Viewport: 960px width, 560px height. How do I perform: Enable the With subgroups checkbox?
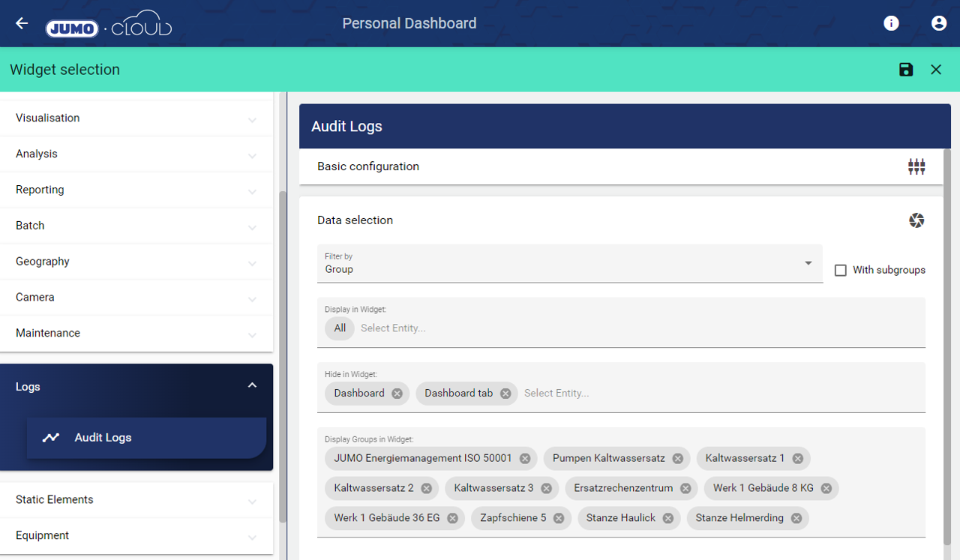[841, 270]
